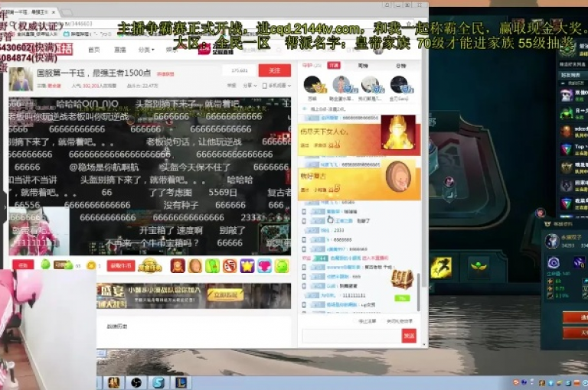Click the 任务 red button below the video
This screenshot has width=588, height=390.
click(x=23, y=265)
